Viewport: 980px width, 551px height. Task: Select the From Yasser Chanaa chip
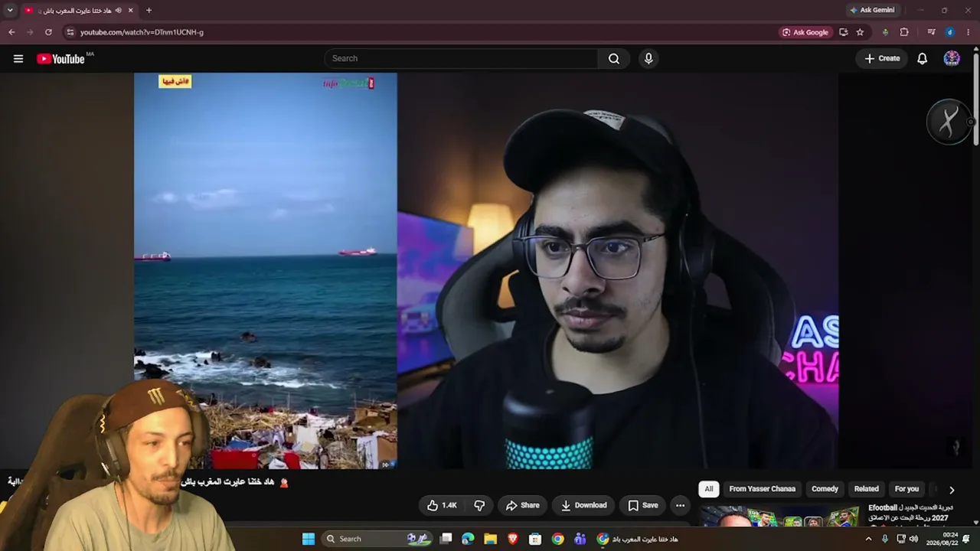tap(762, 489)
